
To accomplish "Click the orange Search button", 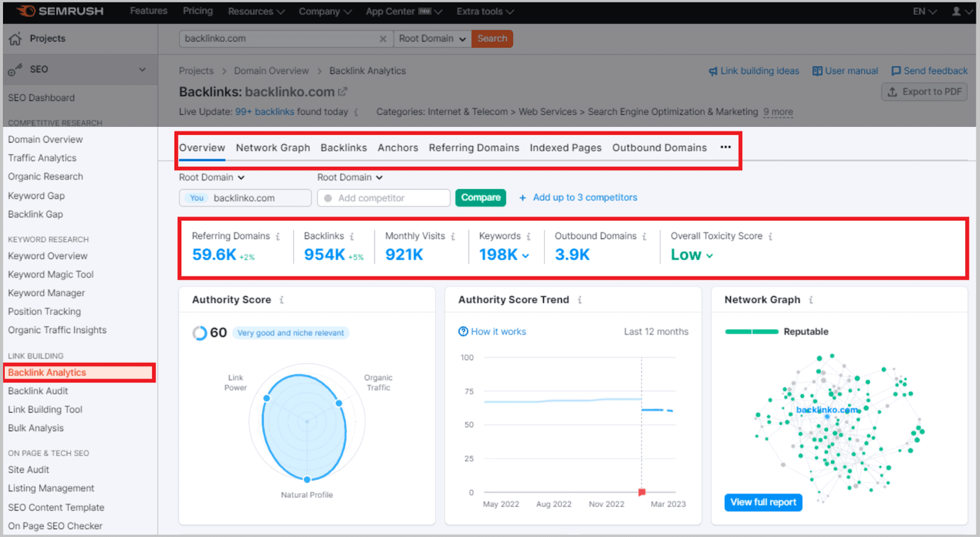I will click(492, 39).
